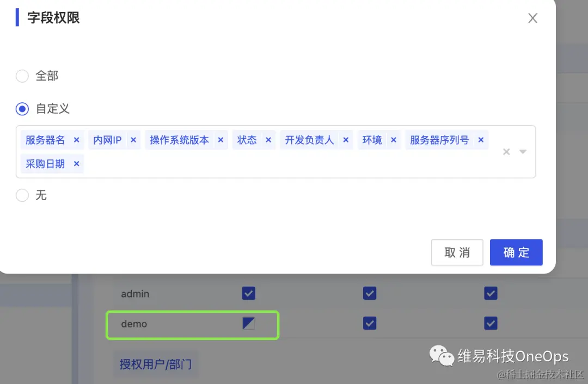588x384 pixels.
Task: Toggle the highlighted checkbox on the demo row
Action: click(x=249, y=323)
